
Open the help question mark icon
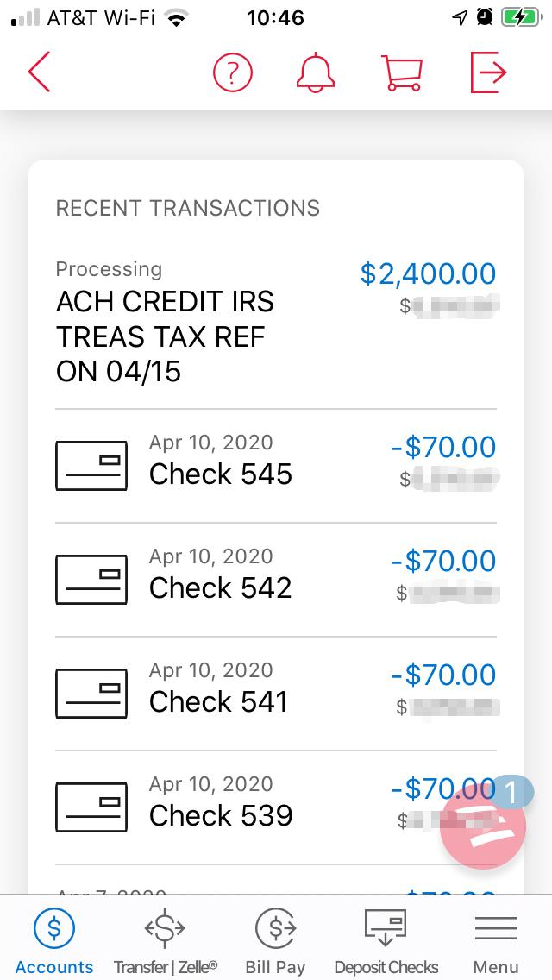click(232, 72)
